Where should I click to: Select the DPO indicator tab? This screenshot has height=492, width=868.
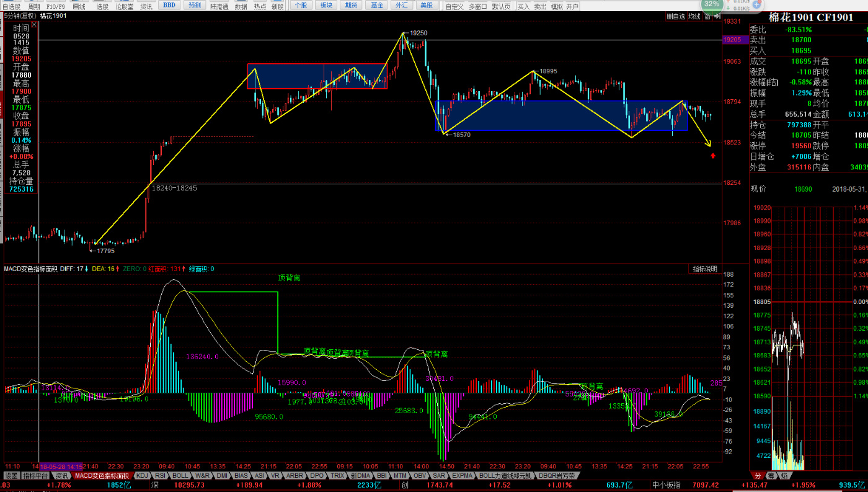coord(317,476)
